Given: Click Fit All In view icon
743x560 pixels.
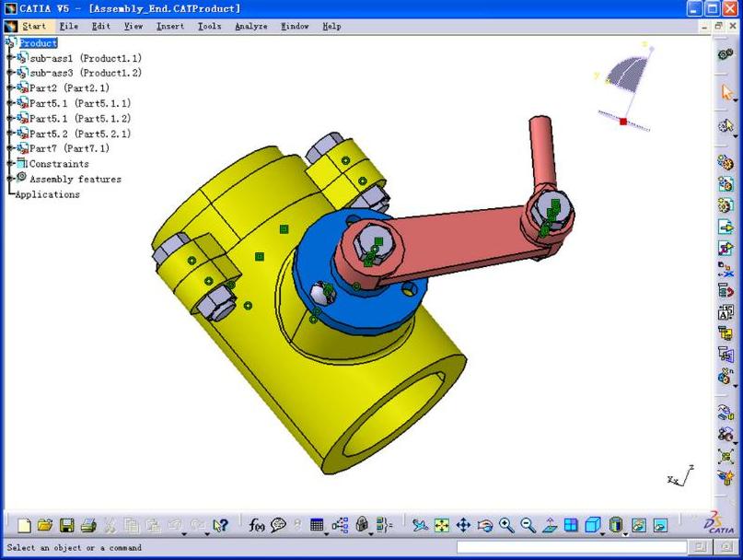Looking at the screenshot, I should pyautogui.click(x=442, y=525).
